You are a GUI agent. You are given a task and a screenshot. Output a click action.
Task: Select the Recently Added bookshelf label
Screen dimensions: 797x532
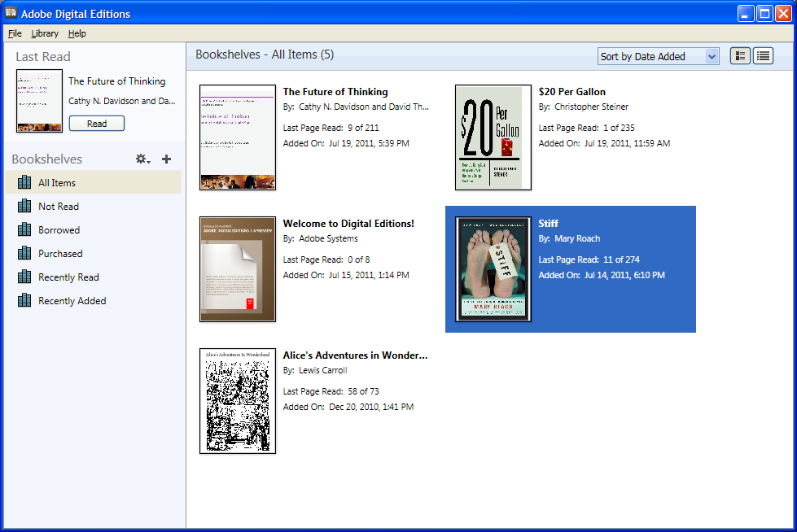(72, 301)
